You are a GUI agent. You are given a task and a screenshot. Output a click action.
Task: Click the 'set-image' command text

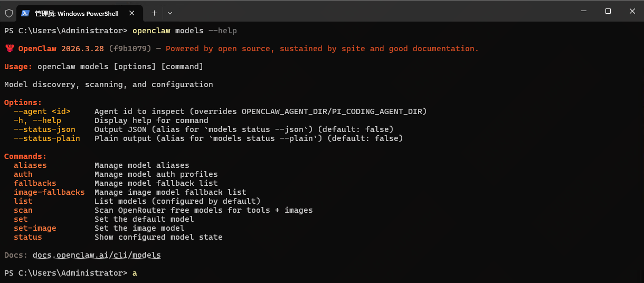click(35, 228)
